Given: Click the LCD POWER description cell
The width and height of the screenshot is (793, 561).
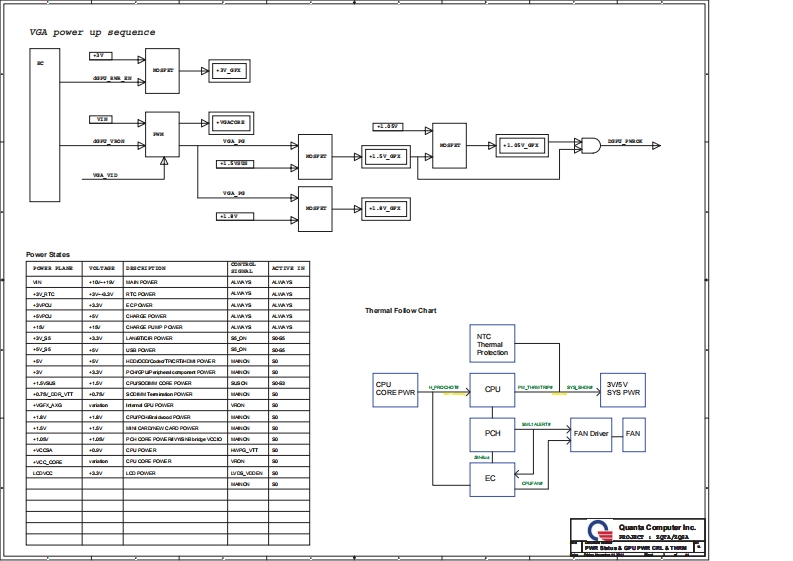Looking at the screenshot, I should pos(141,471).
